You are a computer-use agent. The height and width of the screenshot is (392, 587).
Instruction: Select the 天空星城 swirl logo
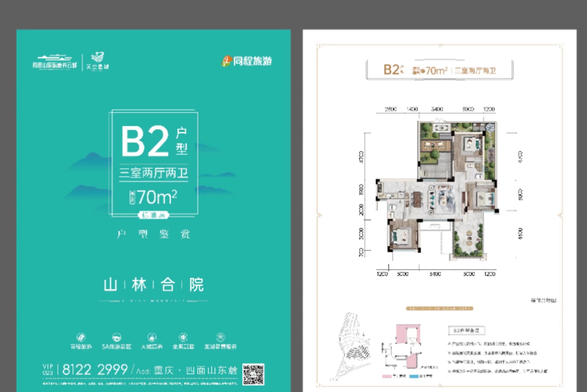coord(98,61)
